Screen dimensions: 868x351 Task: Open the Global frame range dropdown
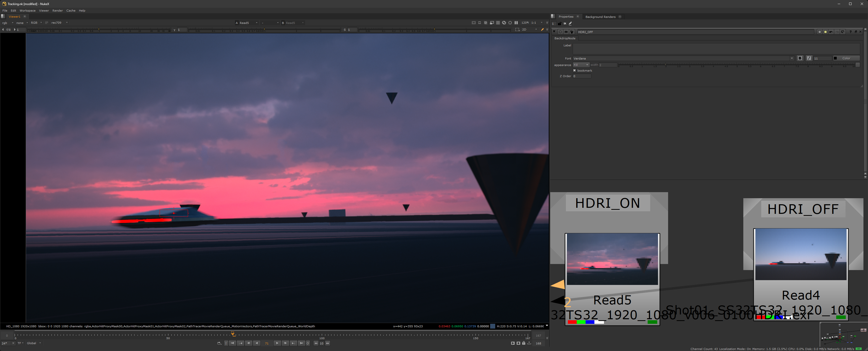(x=34, y=343)
